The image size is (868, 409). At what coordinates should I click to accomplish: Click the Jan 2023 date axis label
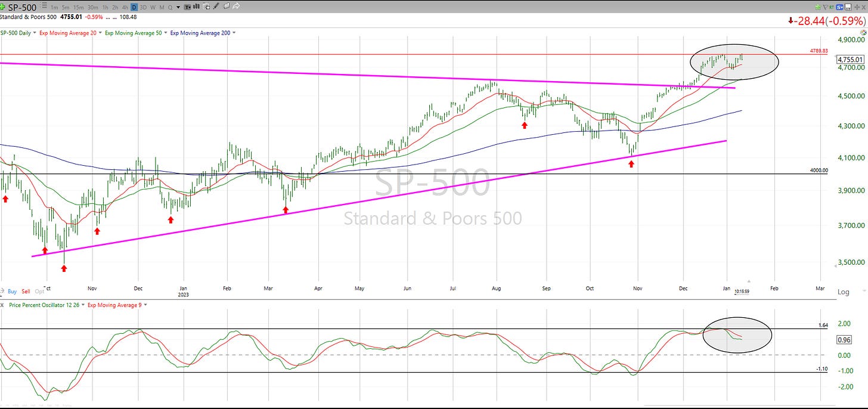[184, 290]
